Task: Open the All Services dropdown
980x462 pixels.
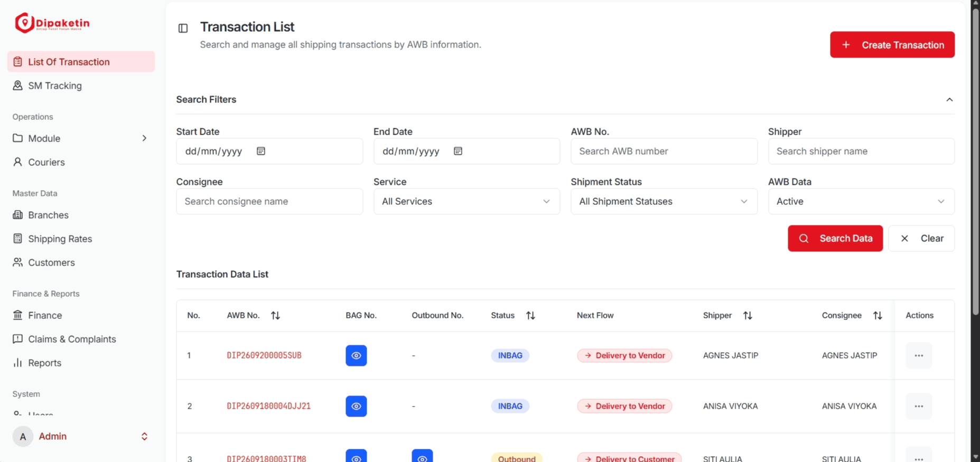Action: [x=466, y=201]
